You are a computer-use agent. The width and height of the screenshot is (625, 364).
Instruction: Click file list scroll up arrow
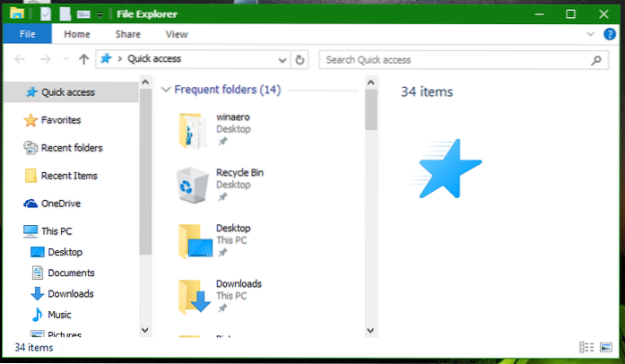pyautogui.click(x=370, y=82)
